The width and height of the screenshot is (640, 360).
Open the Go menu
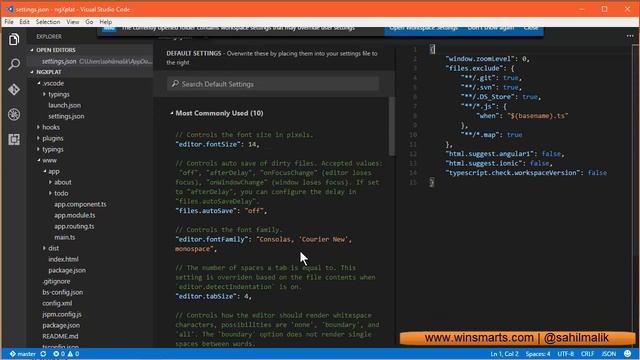[x=89, y=22]
